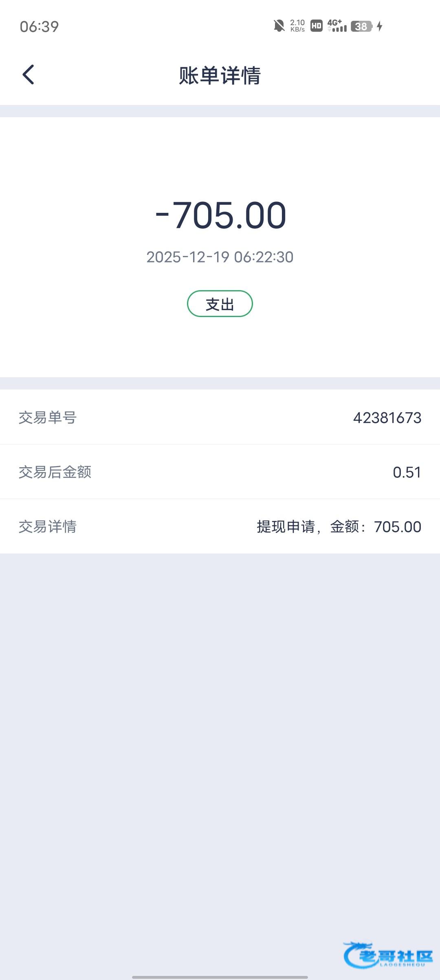Tap the 2.10 KB/s network speed indicator
440x980 pixels.
pos(297,26)
